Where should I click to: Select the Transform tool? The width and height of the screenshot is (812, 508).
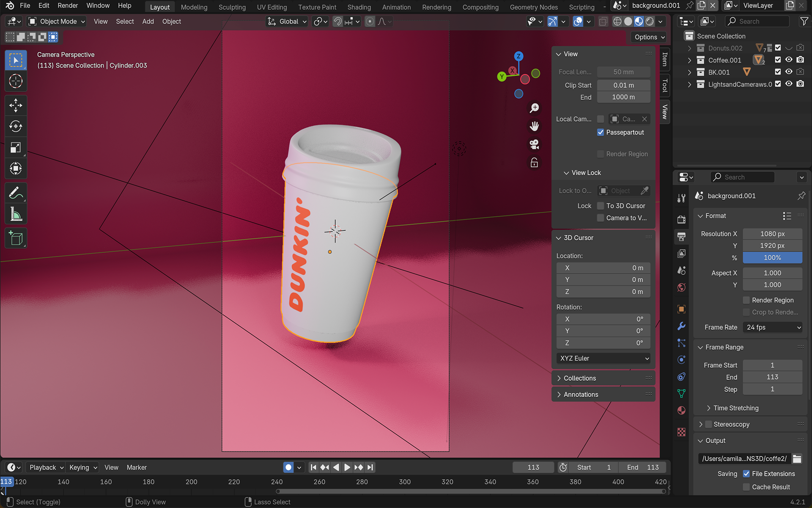point(16,168)
